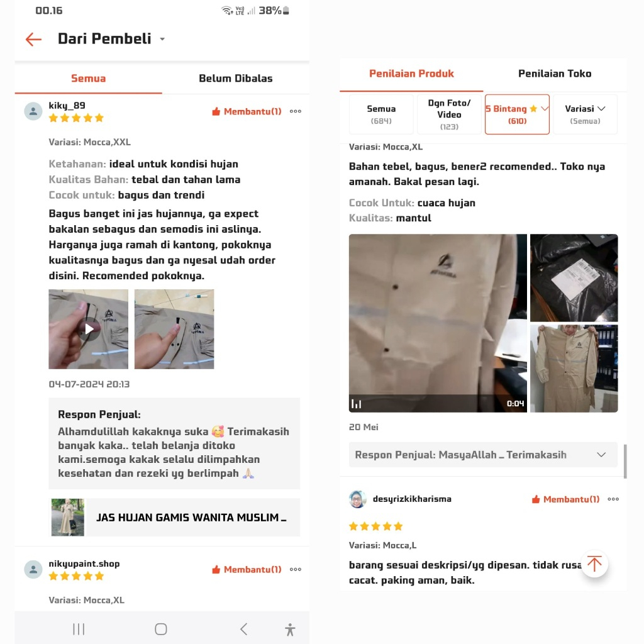Switch to Belum Dibalas tab
Image resolution: width=644 pixels, height=644 pixels.
click(236, 78)
